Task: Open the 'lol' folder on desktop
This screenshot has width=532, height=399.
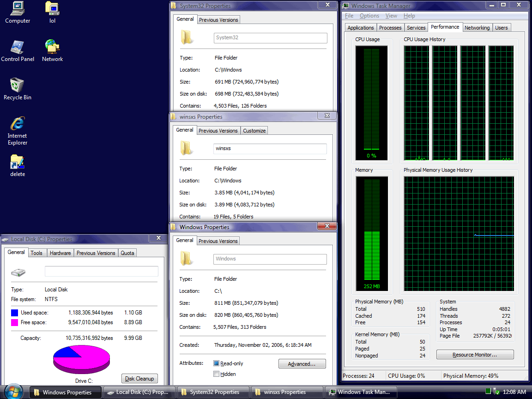Action: click(x=52, y=9)
